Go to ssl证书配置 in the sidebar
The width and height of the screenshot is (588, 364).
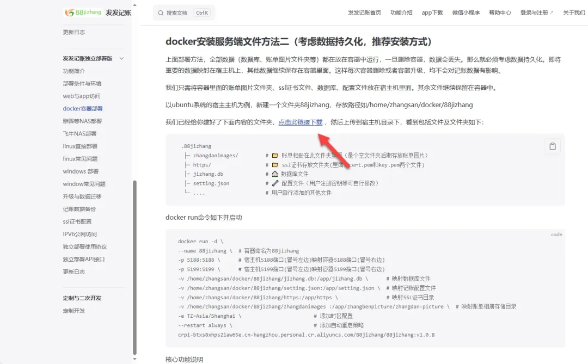coord(77,221)
